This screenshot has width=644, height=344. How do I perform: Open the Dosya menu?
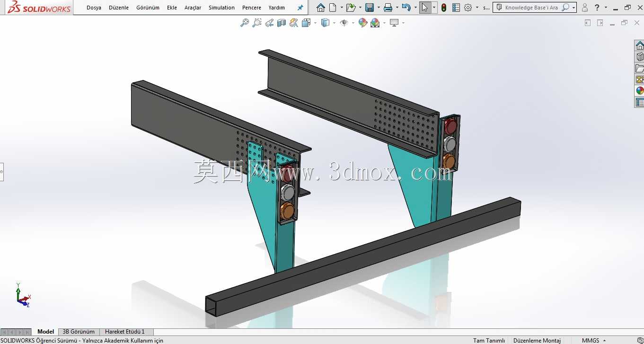(x=94, y=8)
